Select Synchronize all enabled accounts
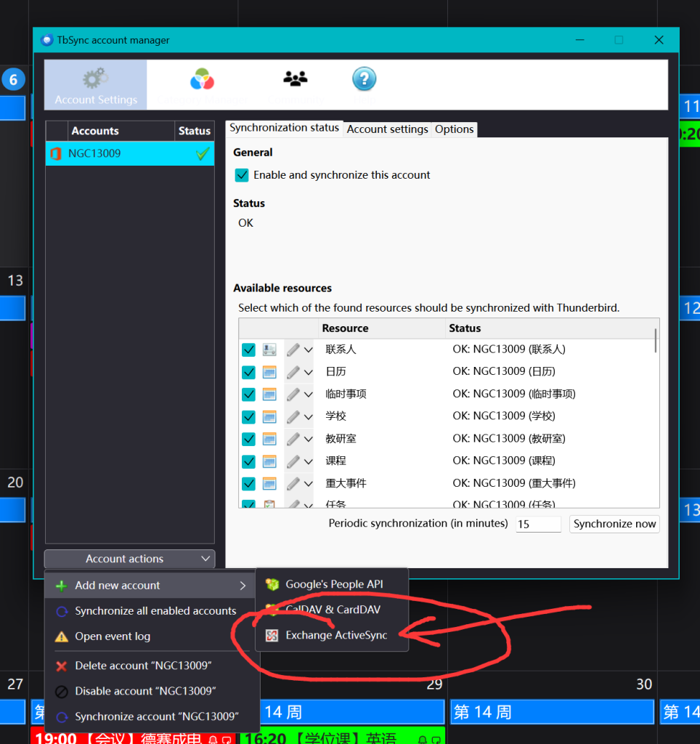The width and height of the screenshot is (700, 744). point(152,611)
